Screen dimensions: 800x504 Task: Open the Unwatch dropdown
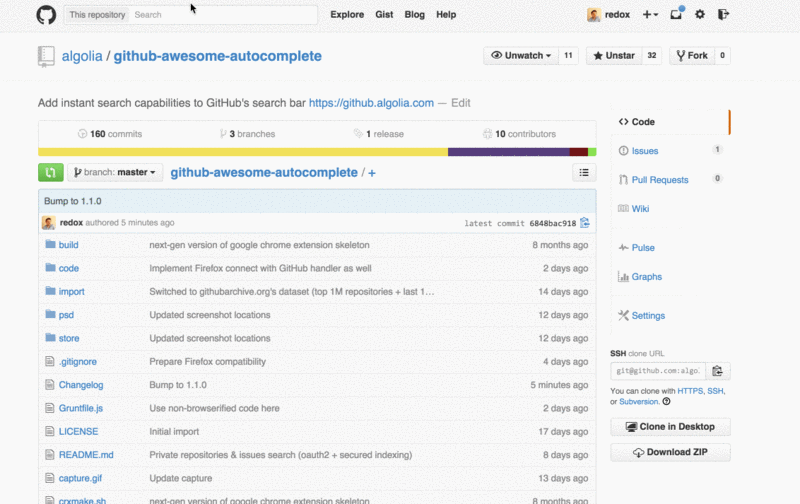pyautogui.click(x=521, y=56)
